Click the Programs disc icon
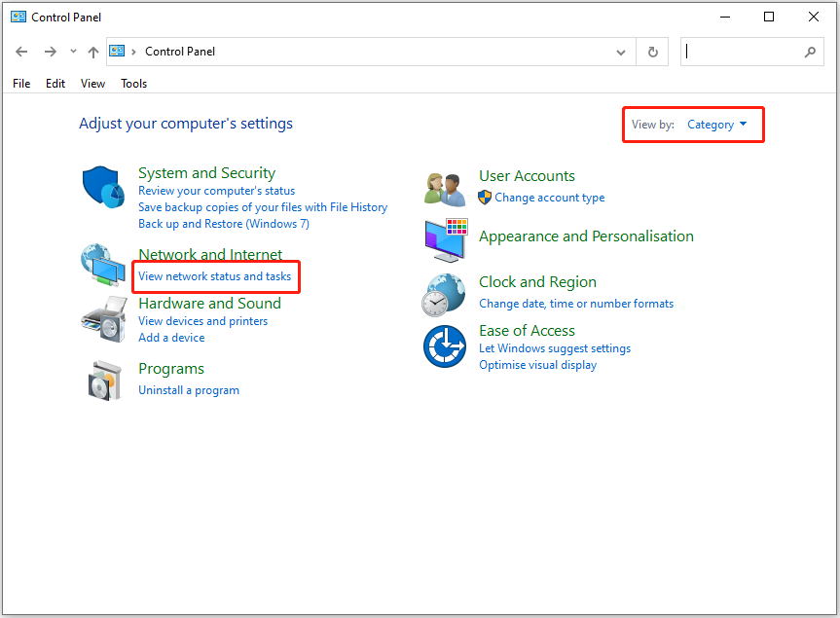Image resolution: width=840 pixels, height=618 pixels. pyautogui.click(x=104, y=381)
